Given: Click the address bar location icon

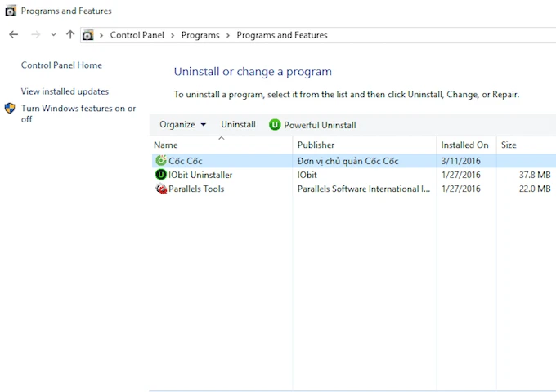Looking at the screenshot, I should point(88,35).
